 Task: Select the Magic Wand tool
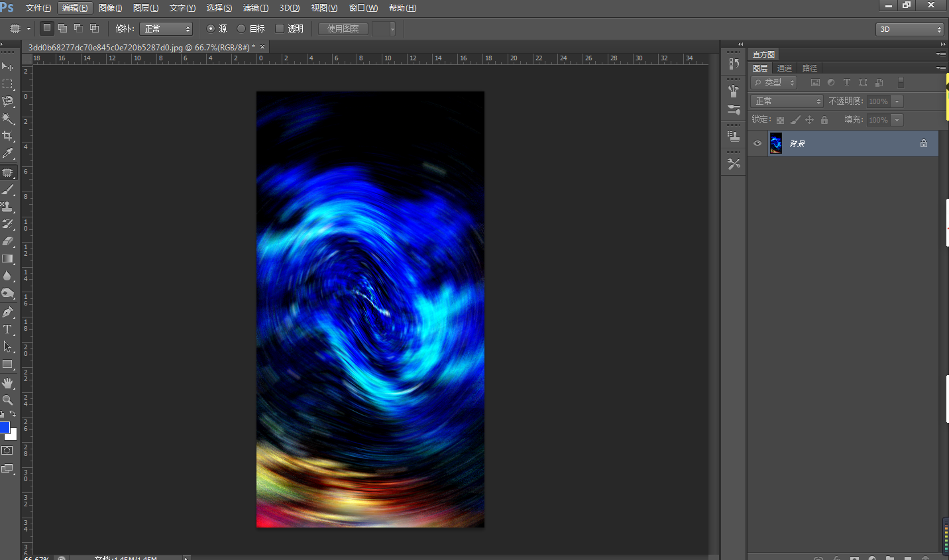tap(8, 119)
